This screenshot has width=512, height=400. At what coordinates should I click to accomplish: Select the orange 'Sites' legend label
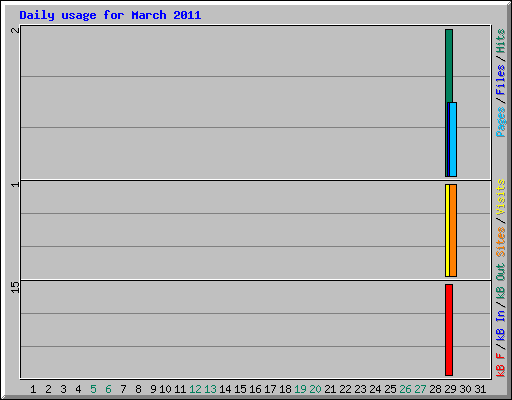pos(500,241)
